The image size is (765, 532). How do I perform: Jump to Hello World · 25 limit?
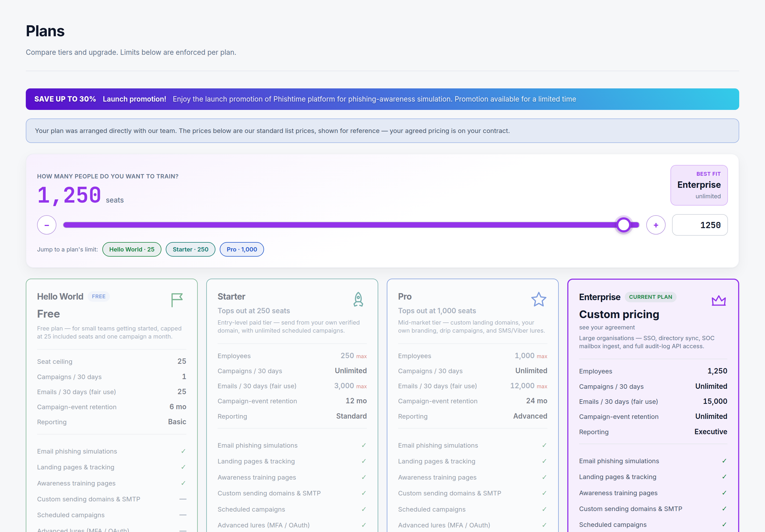(x=132, y=249)
